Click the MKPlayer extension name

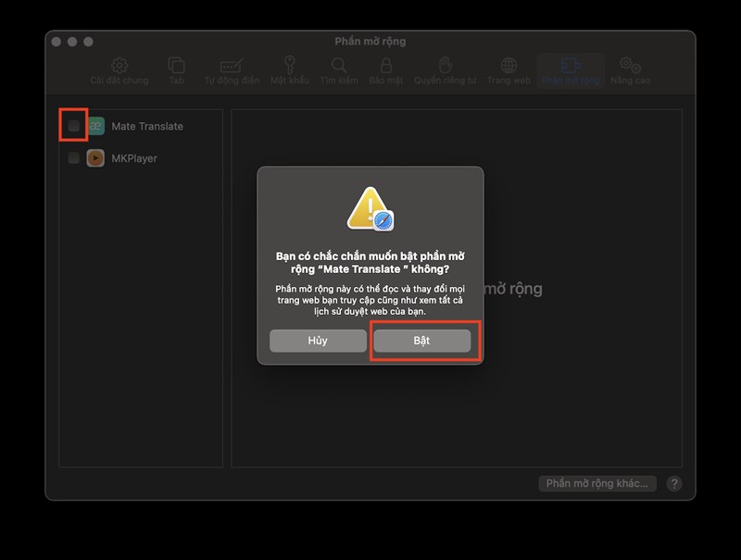tap(134, 158)
